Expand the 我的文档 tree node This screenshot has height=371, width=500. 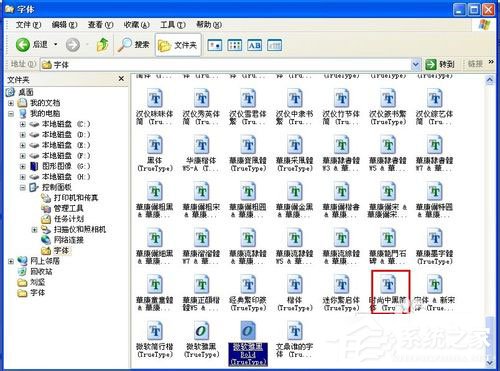click(x=11, y=103)
